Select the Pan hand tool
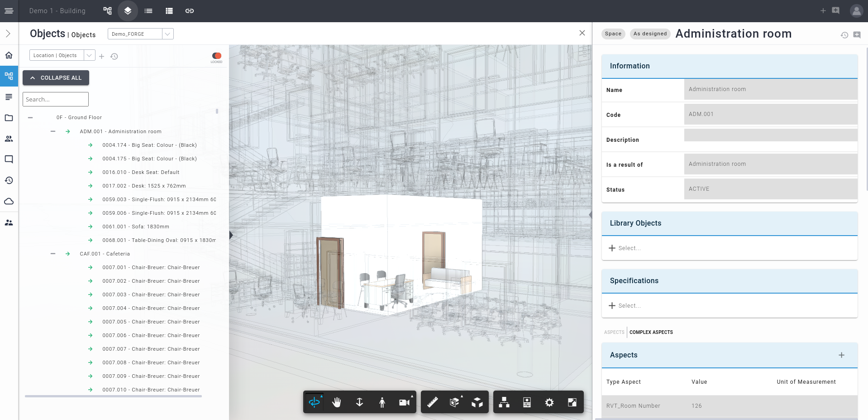 (x=337, y=402)
